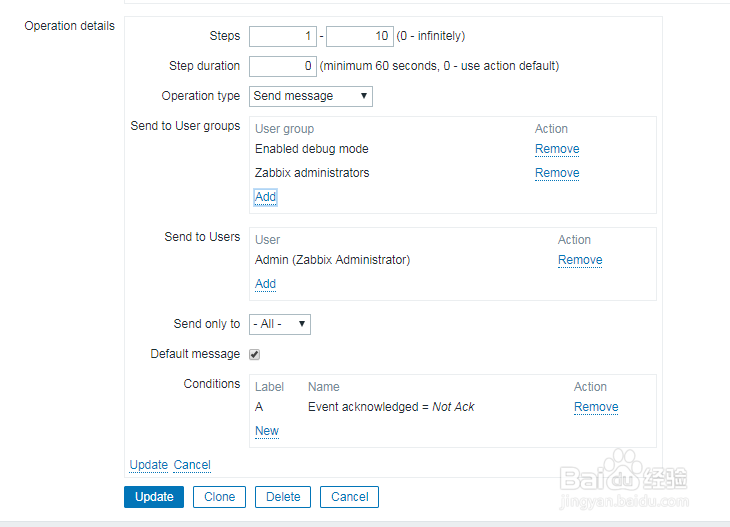Add a new user group

[265, 197]
